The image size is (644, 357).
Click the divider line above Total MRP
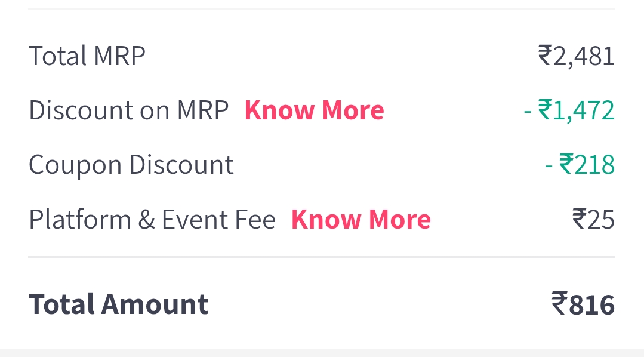click(x=321, y=8)
